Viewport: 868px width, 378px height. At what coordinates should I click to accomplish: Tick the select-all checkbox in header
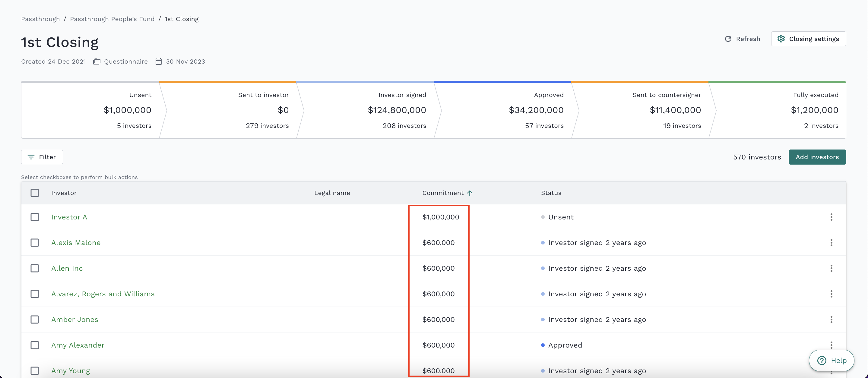35,193
